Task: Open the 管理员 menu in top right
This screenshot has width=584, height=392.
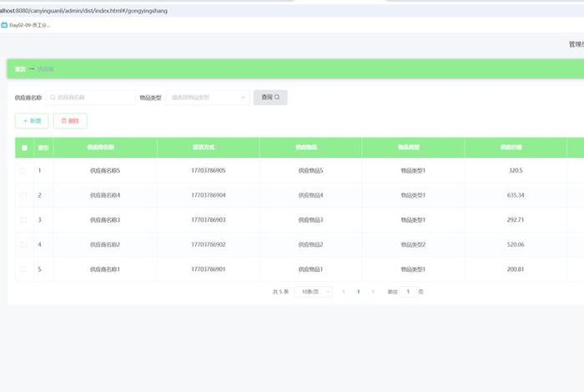Action: 576,44
